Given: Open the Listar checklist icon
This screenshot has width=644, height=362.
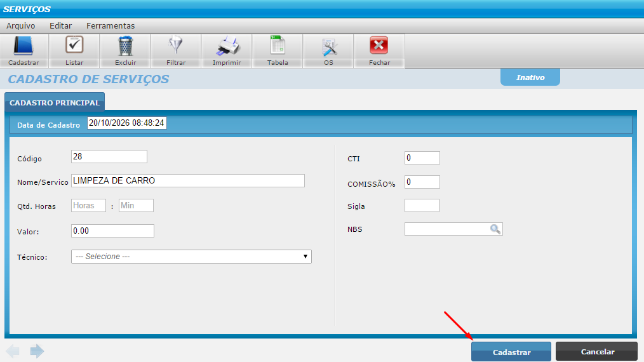Looking at the screenshot, I should (x=74, y=45).
